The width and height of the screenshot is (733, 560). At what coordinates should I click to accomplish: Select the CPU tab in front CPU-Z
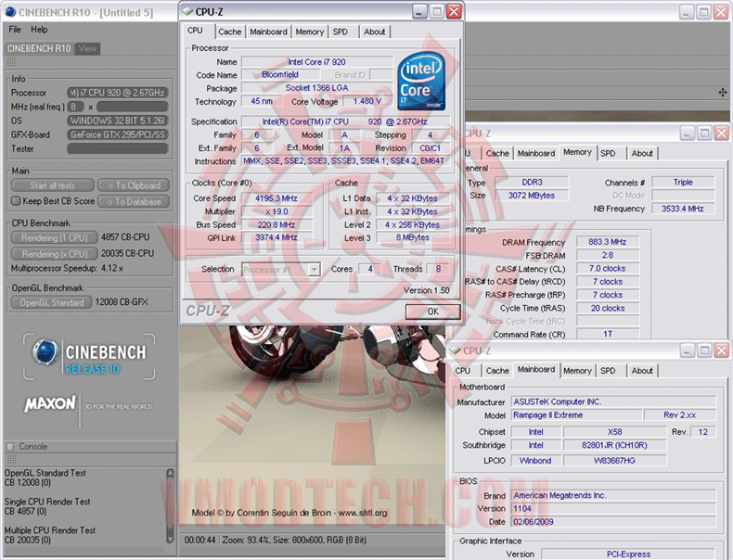click(195, 31)
